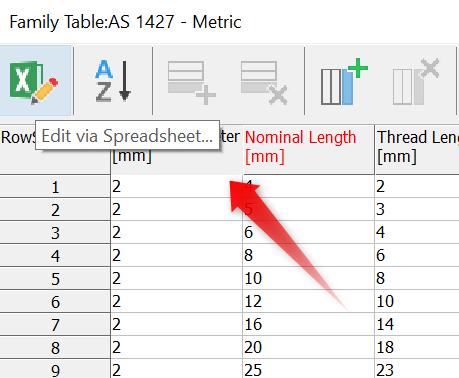Image resolution: width=459 pixels, height=378 pixels.
Task: Select the Thread Length [mm] column header
Action: point(417,150)
